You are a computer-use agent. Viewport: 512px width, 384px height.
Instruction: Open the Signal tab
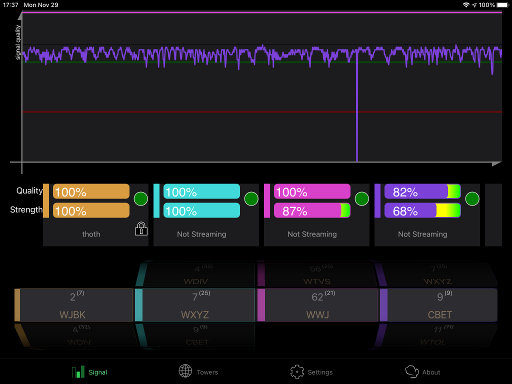click(90, 372)
